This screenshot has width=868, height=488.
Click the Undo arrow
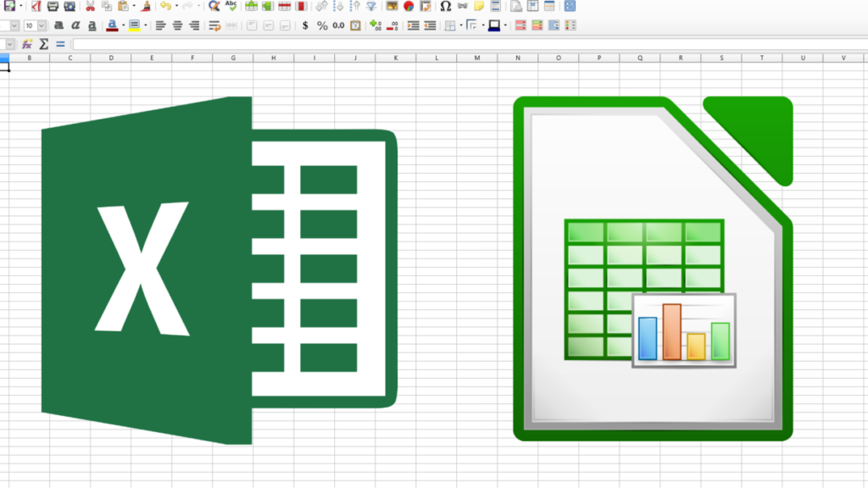pyautogui.click(x=165, y=6)
